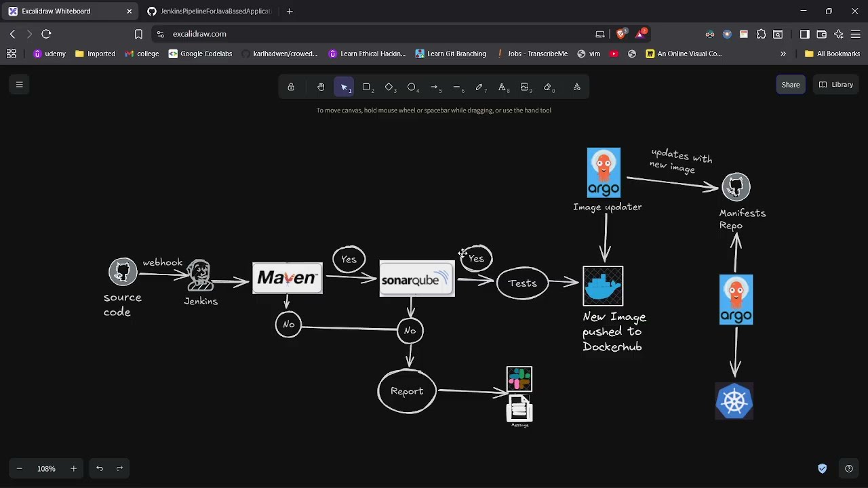Screen dimensions: 868x488
Task: Open the Google Codelabs bookmark
Action: tap(200, 54)
